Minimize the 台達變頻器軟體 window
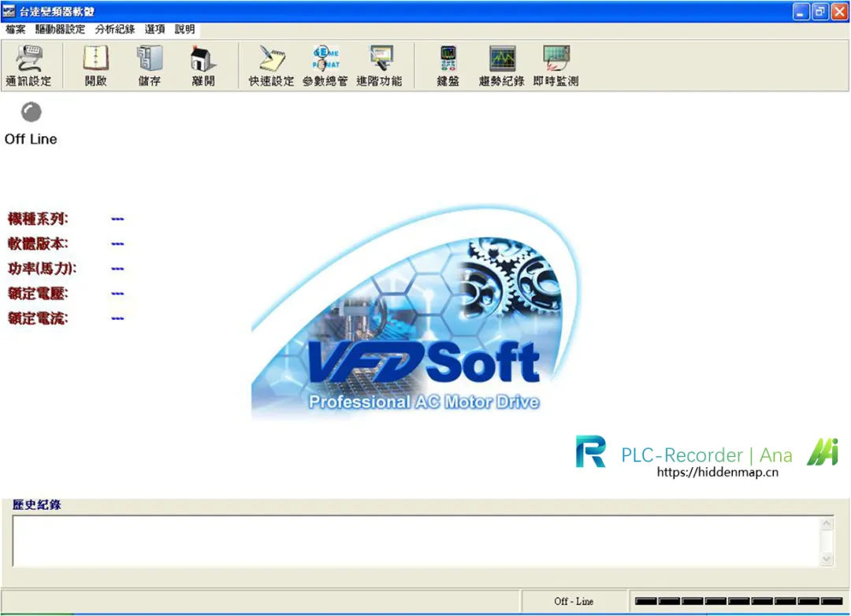851x616 pixels. (801, 11)
